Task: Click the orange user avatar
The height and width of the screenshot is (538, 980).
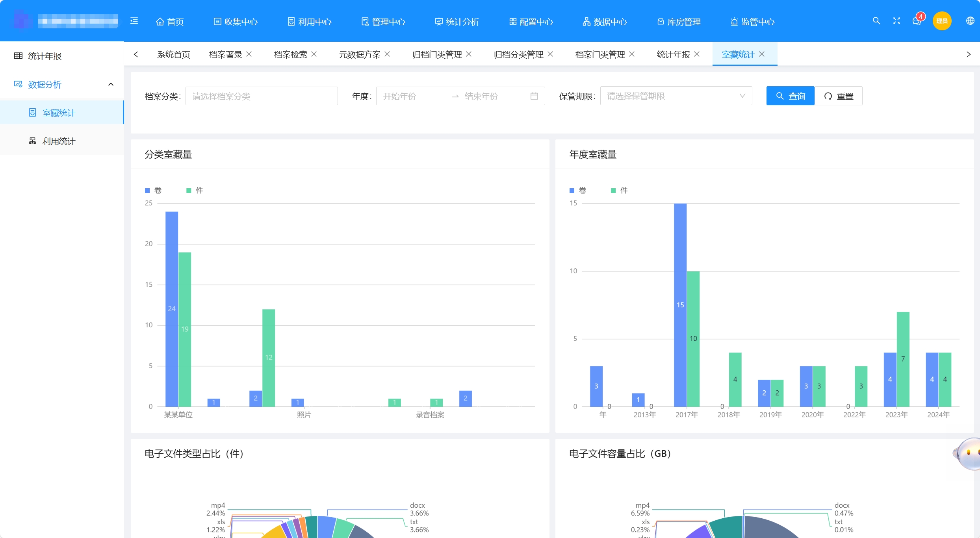Action: tap(942, 21)
